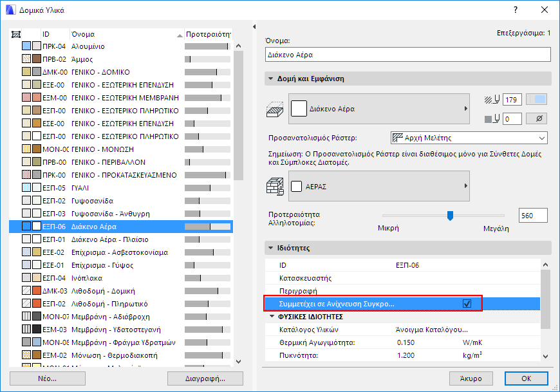
Task: Click fill swatch of ΓΥΑΛΙ row
Action: (x=26, y=188)
